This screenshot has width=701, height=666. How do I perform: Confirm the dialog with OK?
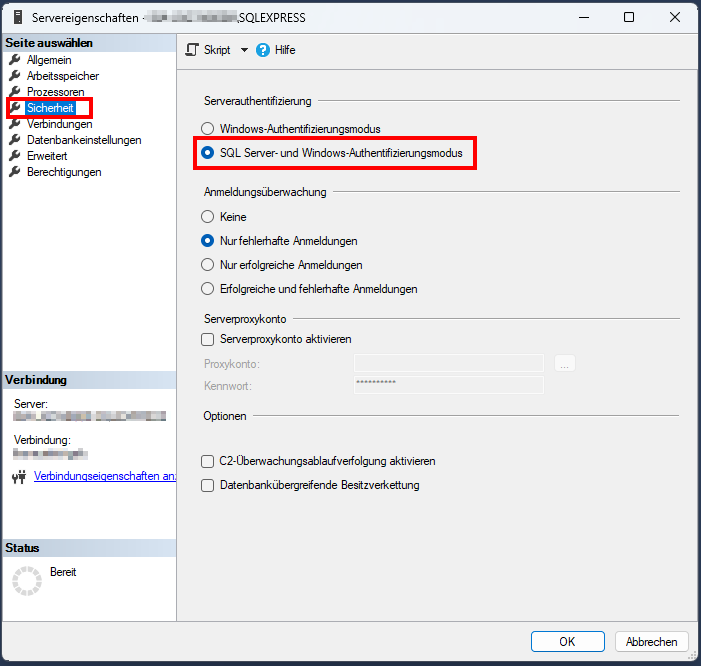(568, 642)
